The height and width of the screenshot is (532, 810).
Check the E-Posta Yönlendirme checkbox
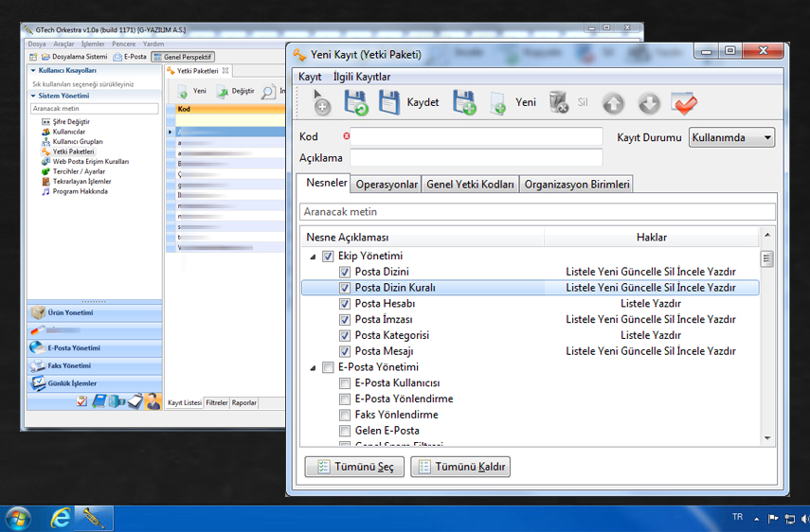click(345, 399)
